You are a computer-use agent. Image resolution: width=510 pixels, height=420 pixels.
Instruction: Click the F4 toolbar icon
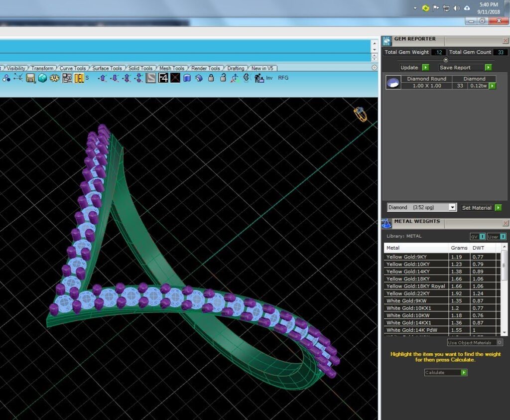pos(163,78)
